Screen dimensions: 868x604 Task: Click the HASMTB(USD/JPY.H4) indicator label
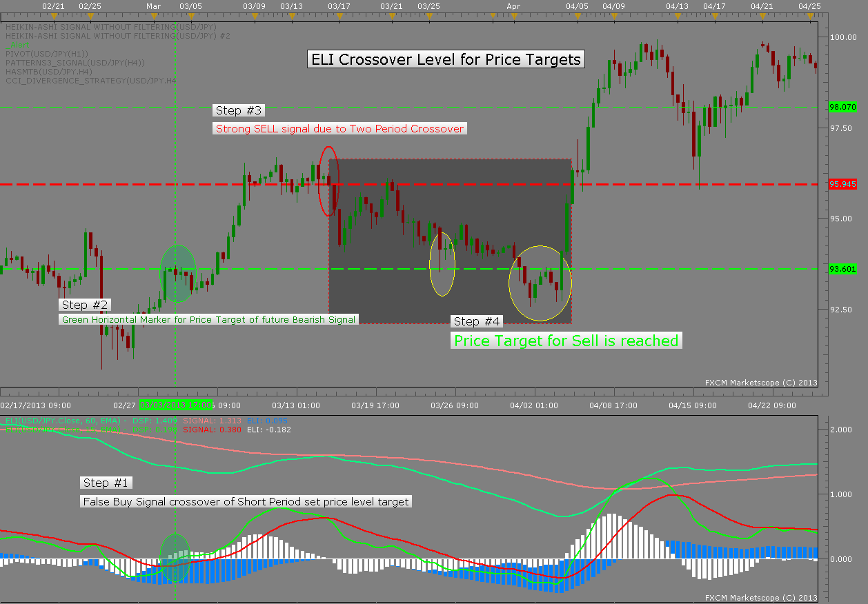[49, 71]
